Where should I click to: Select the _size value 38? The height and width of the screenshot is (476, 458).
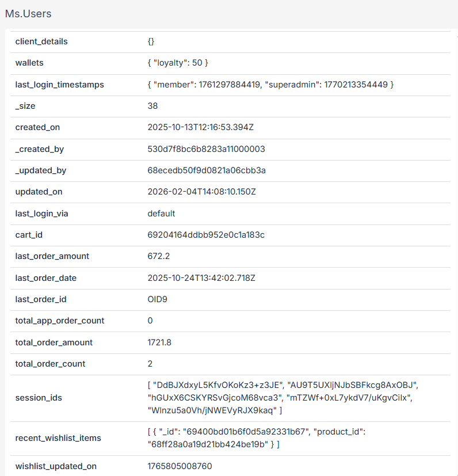(152, 106)
